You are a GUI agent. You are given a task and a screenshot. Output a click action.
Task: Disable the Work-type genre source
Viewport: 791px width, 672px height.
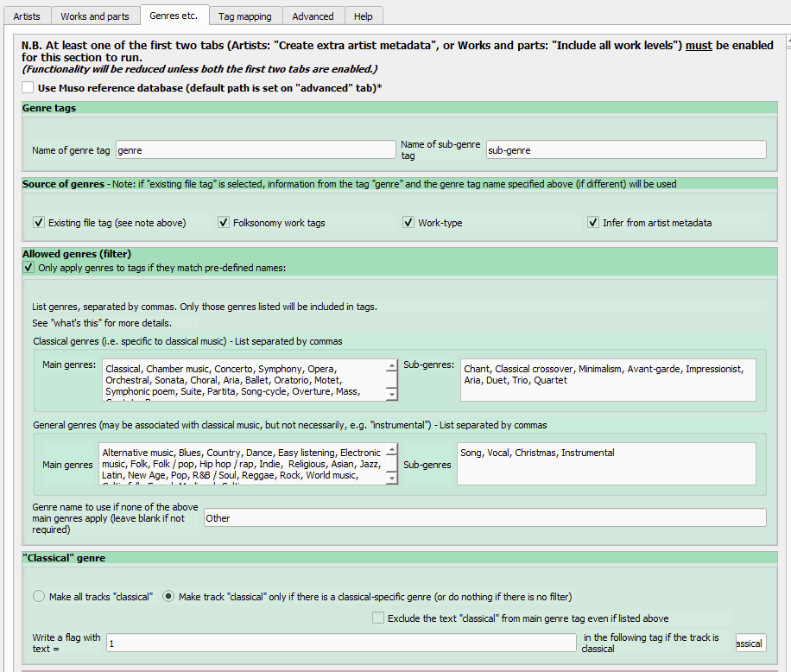click(409, 223)
